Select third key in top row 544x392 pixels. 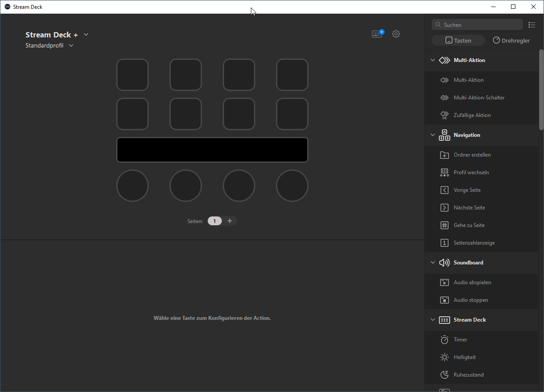(239, 75)
